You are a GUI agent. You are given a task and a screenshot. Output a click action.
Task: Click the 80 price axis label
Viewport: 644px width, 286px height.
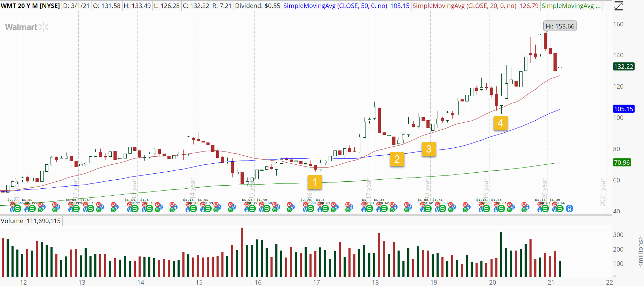tap(616, 149)
